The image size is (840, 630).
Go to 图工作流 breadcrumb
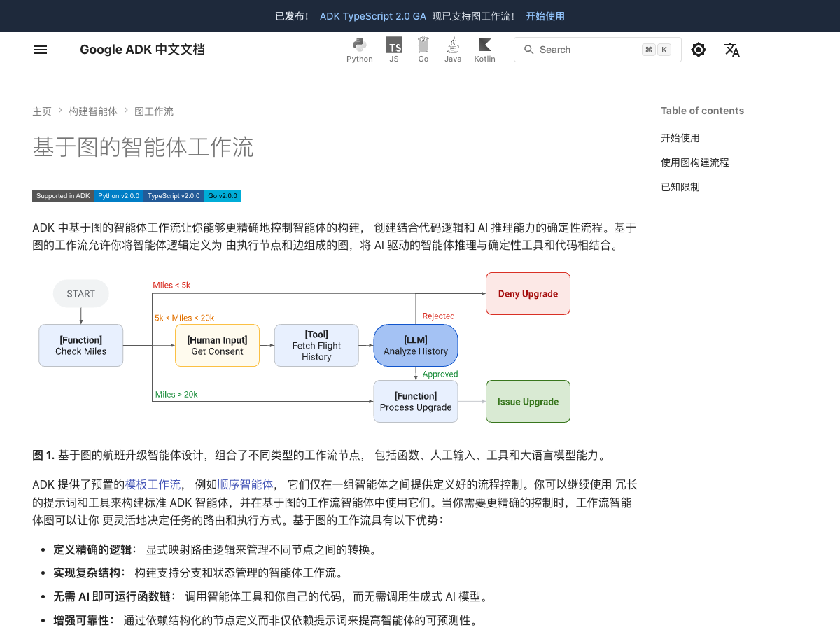point(154,111)
